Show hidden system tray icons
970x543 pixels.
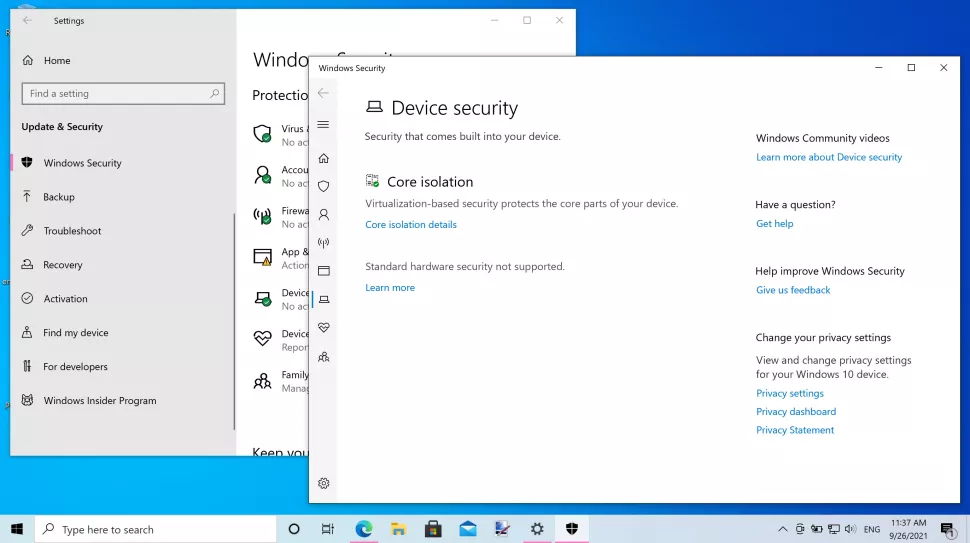(x=783, y=529)
